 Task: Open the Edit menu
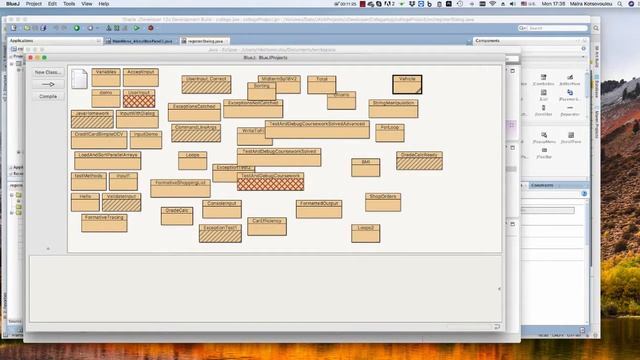(x=52, y=4)
